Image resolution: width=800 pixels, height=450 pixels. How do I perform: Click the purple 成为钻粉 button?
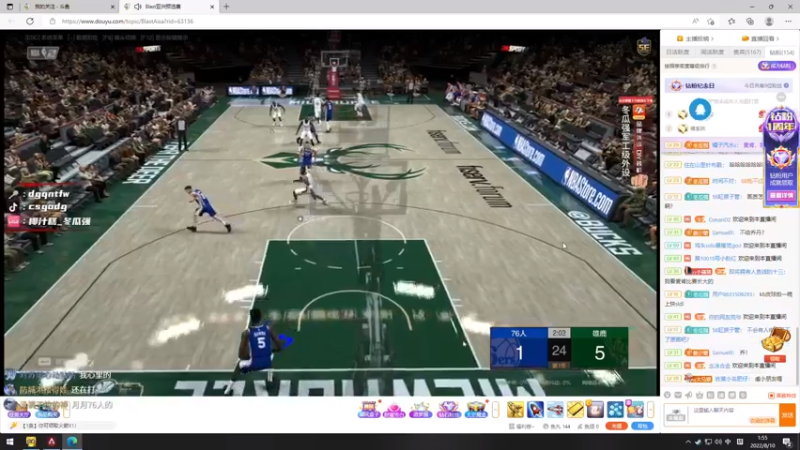click(777, 66)
